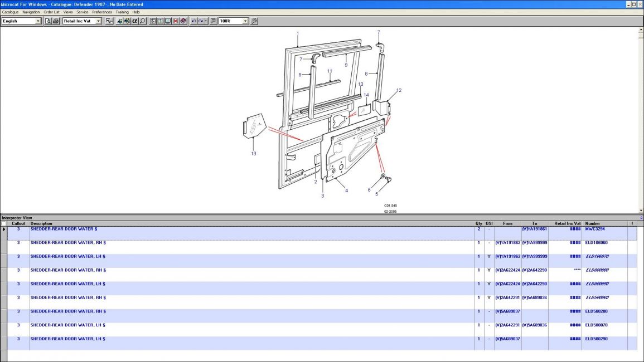This screenshot has height=362, width=644.
Task: Click the diagram pane's scroll-up arrow
Action: point(641,30)
